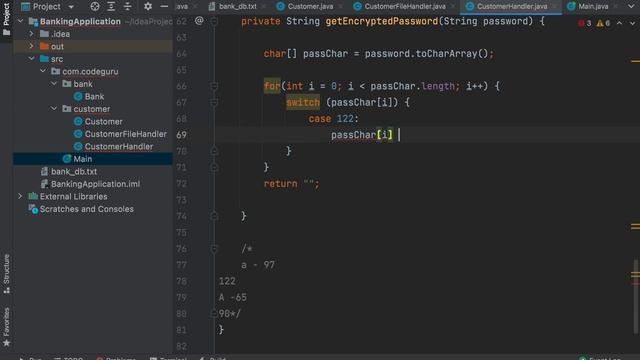Switch to CustomerFileHandler.java editor tab
The height and width of the screenshot is (360, 640).
[x=404, y=7]
